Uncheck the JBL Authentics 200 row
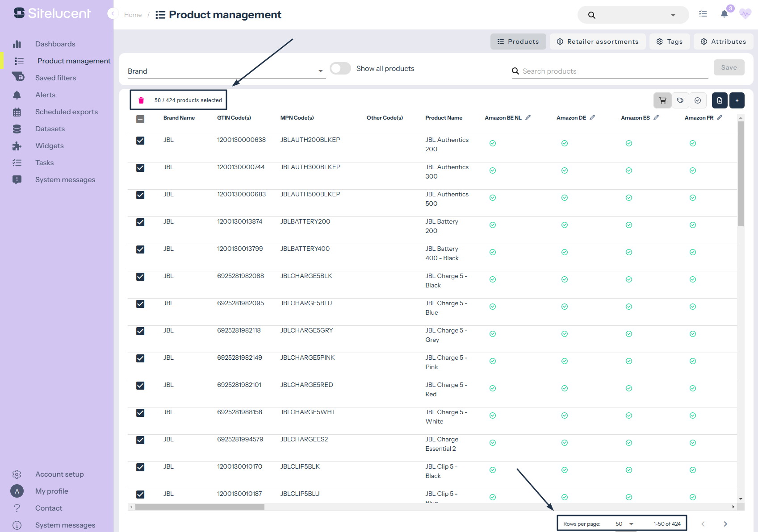The height and width of the screenshot is (532, 758). click(140, 141)
